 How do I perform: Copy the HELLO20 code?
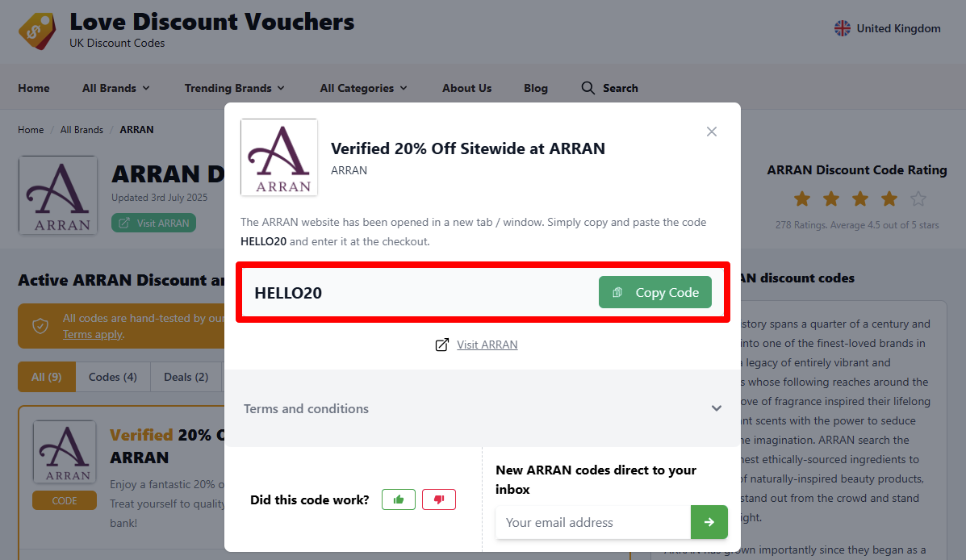click(654, 293)
